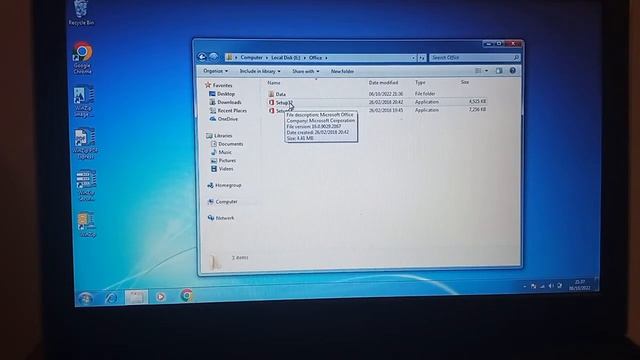Screen dimensions: 640x360
Task: Click New folder in the toolbar
Action: click(x=342, y=71)
